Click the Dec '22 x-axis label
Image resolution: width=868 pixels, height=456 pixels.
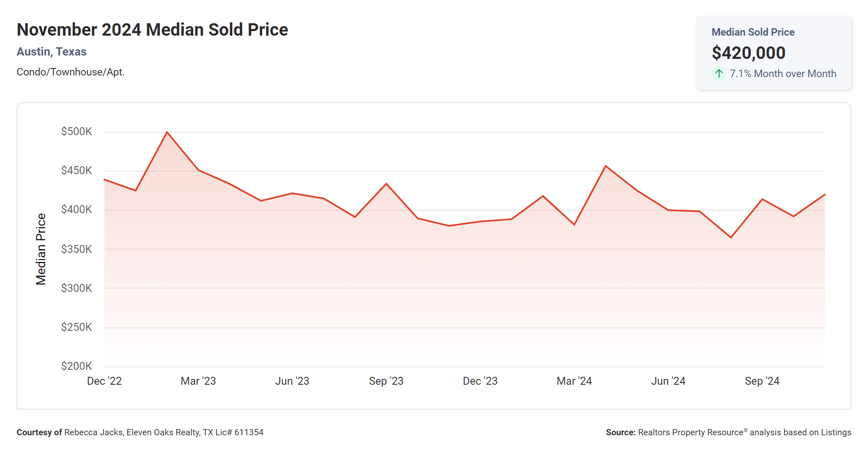click(104, 381)
